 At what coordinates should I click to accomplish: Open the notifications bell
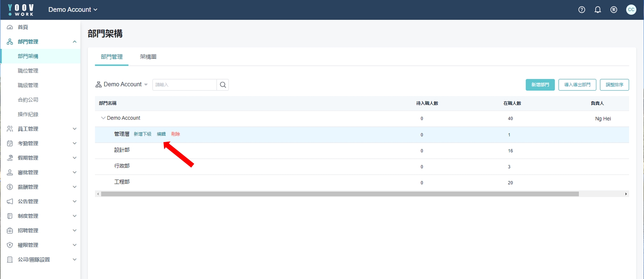pos(598,10)
